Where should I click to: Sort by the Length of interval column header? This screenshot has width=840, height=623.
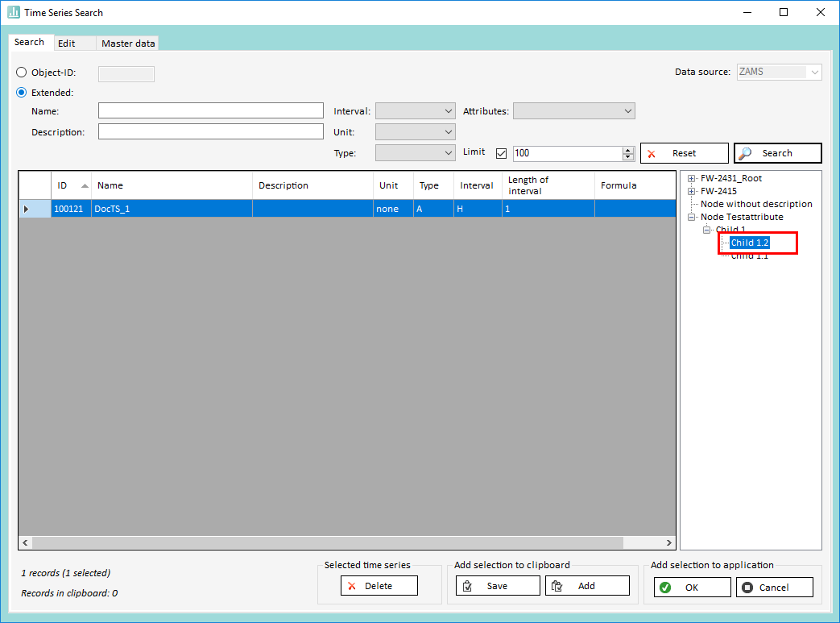548,185
